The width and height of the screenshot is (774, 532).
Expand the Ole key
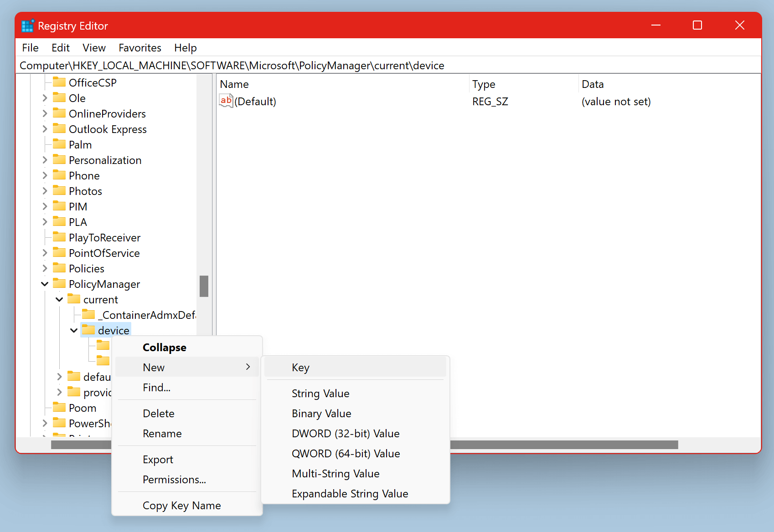point(45,98)
